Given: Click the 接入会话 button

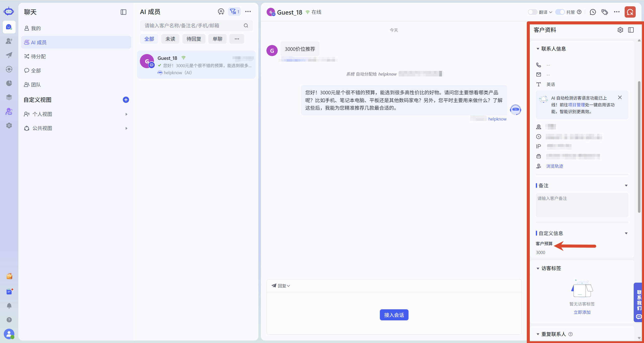Looking at the screenshot, I should pyautogui.click(x=394, y=315).
